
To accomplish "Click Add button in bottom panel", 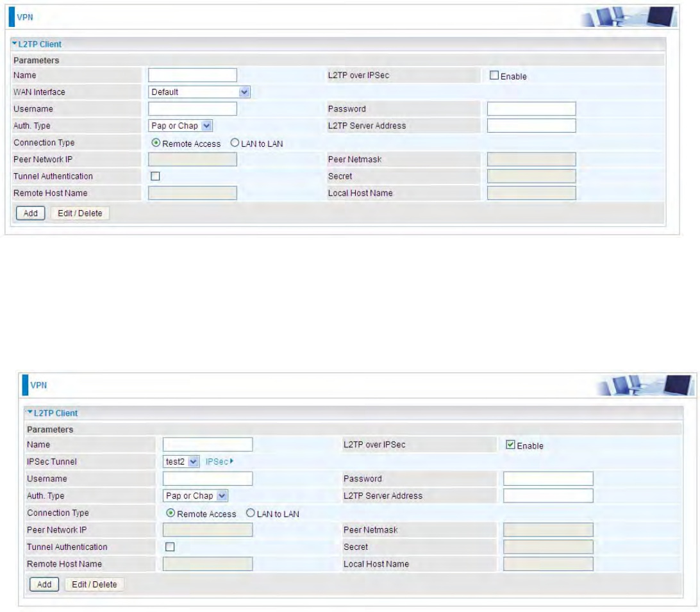I will [x=44, y=584].
